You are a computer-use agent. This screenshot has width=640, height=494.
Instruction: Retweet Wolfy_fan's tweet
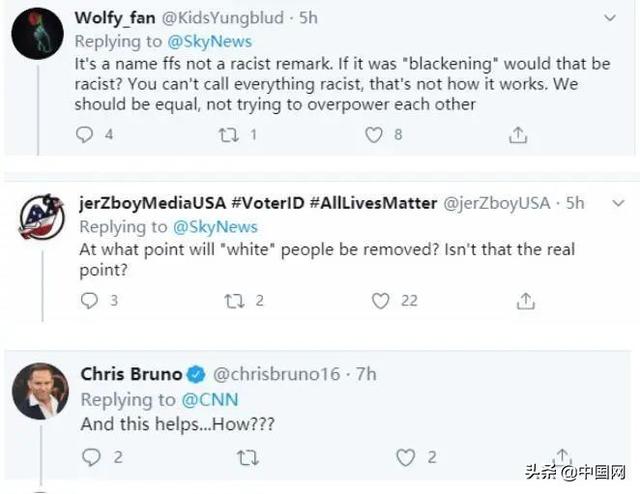229,134
